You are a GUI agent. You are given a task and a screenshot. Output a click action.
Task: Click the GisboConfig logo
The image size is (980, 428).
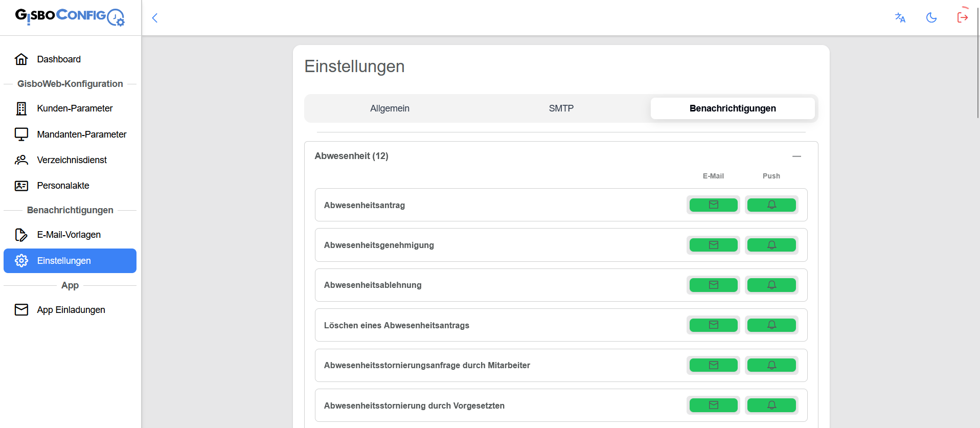click(70, 16)
